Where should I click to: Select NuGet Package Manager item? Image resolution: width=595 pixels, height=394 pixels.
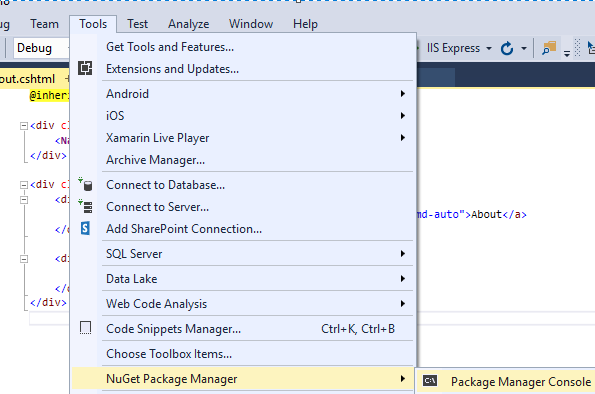tap(243, 379)
